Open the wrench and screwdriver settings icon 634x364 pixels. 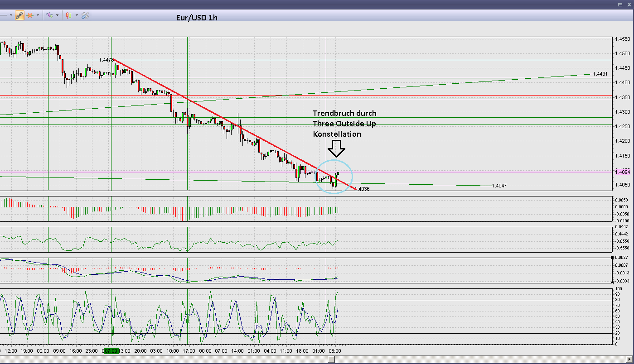click(x=85, y=15)
